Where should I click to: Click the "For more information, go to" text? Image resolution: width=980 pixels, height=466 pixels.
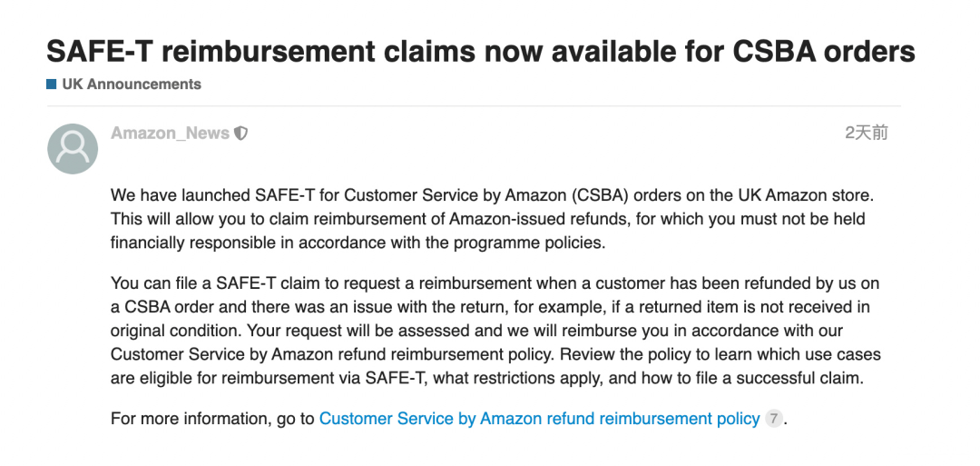coord(212,419)
